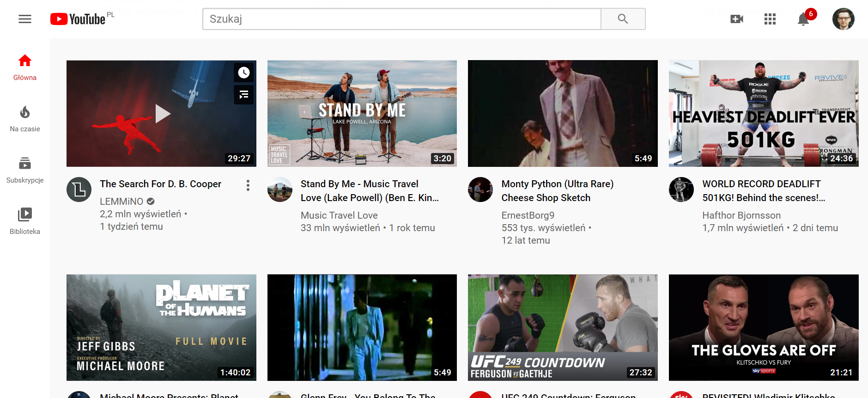
Task: Select the Główna home sidebar item
Action: click(x=25, y=67)
